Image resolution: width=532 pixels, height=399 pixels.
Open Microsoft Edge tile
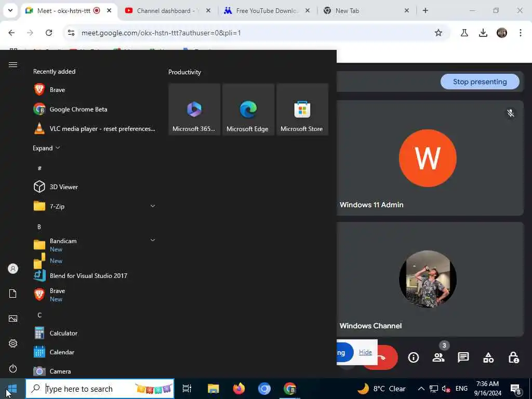[x=248, y=109]
